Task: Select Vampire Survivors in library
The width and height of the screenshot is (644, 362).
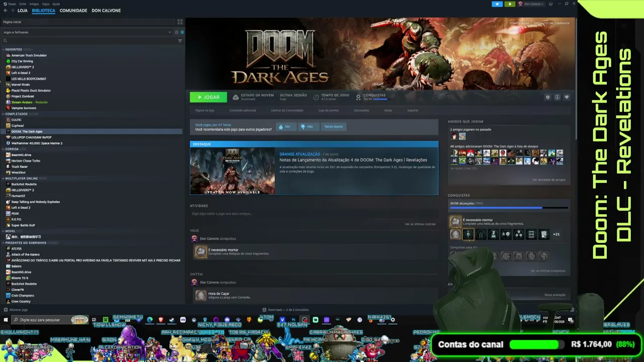Action: click(x=24, y=108)
